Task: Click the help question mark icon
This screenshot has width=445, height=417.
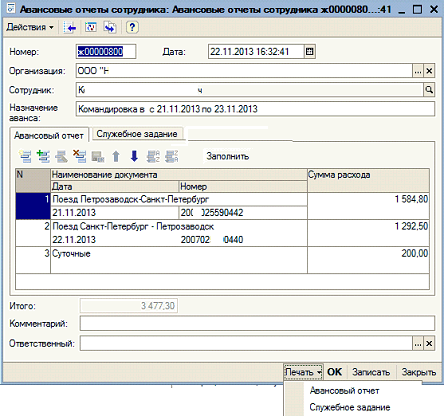Action: (x=132, y=27)
